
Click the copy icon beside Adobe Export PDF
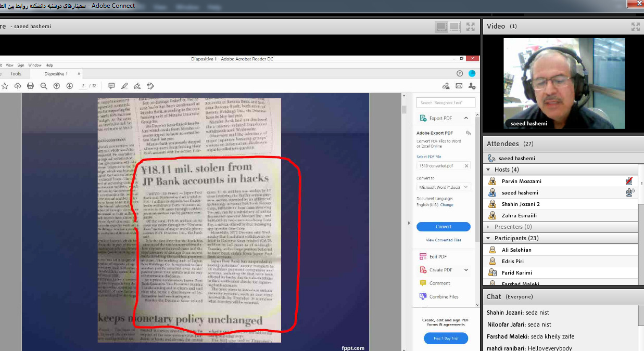[468, 133]
